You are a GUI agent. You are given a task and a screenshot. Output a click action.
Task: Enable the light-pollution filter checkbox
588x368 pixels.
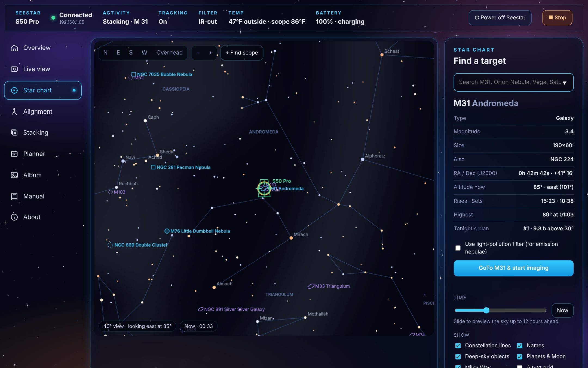coord(458,248)
